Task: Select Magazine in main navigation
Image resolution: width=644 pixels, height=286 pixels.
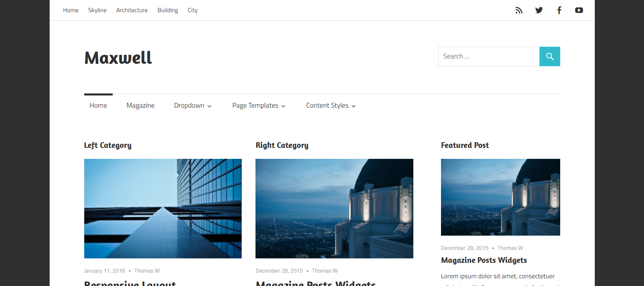Action: [140, 106]
